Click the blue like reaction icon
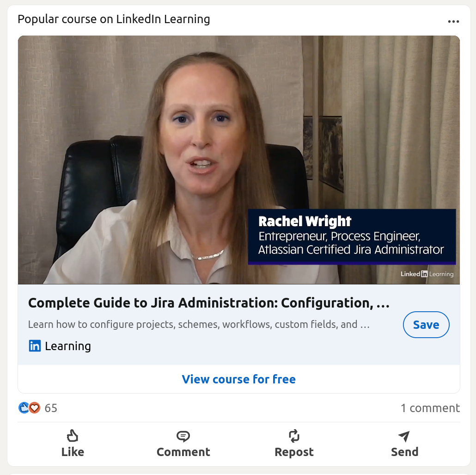Screen dimensions: 476x475 (x=24, y=408)
